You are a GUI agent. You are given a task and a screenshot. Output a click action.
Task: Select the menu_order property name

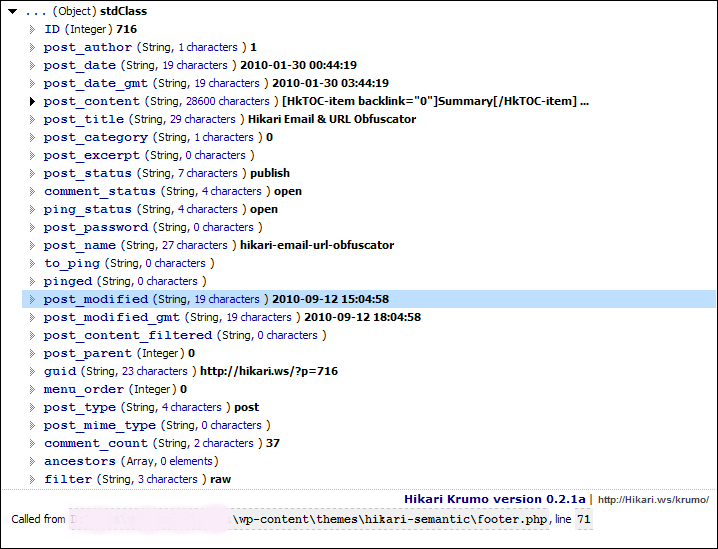[84, 390]
